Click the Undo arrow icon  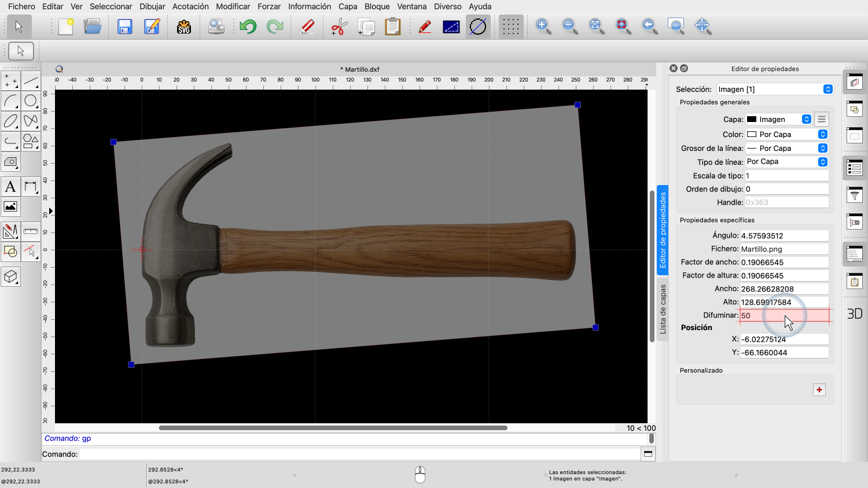coord(248,27)
